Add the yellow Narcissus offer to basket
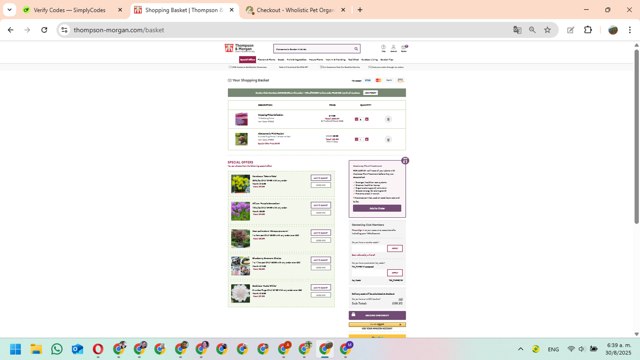This screenshot has width=640, height=360. (321, 178)
